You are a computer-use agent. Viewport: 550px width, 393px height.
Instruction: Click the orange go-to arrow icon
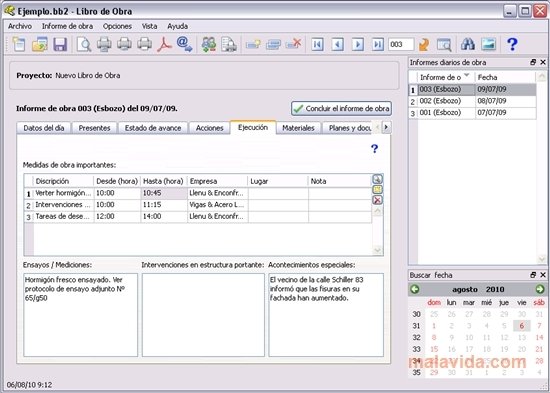(424, 45)
